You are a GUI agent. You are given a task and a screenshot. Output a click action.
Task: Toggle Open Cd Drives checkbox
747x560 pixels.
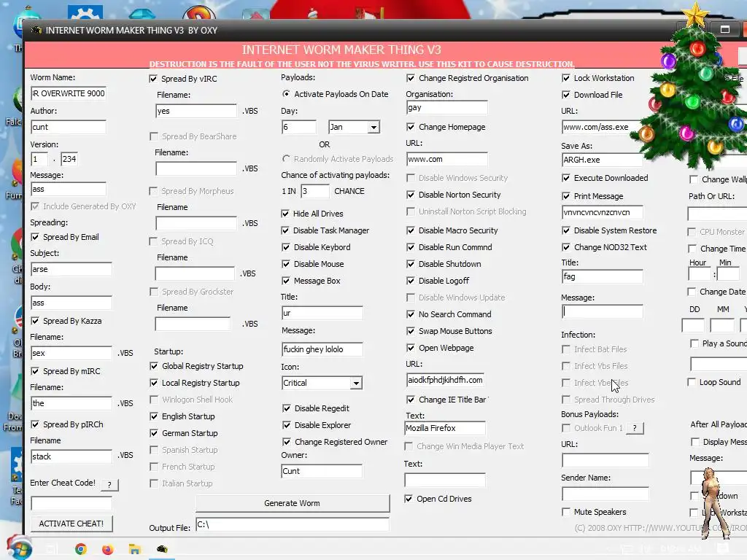point(409,499)
